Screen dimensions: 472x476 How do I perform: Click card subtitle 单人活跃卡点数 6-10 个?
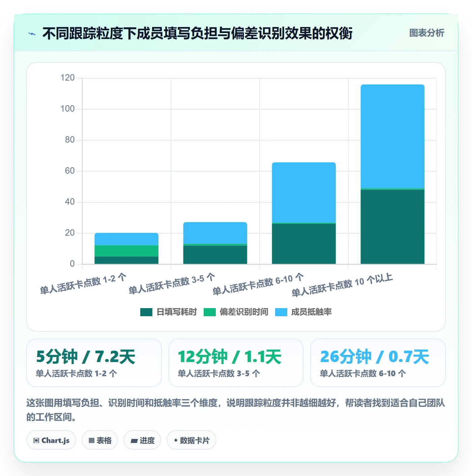click(363, 374)
